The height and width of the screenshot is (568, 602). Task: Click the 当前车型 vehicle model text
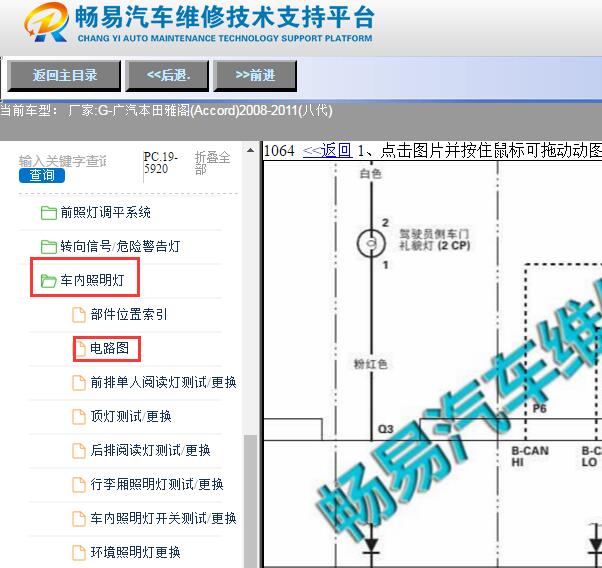pyautogui.click(x=166, y=111)
